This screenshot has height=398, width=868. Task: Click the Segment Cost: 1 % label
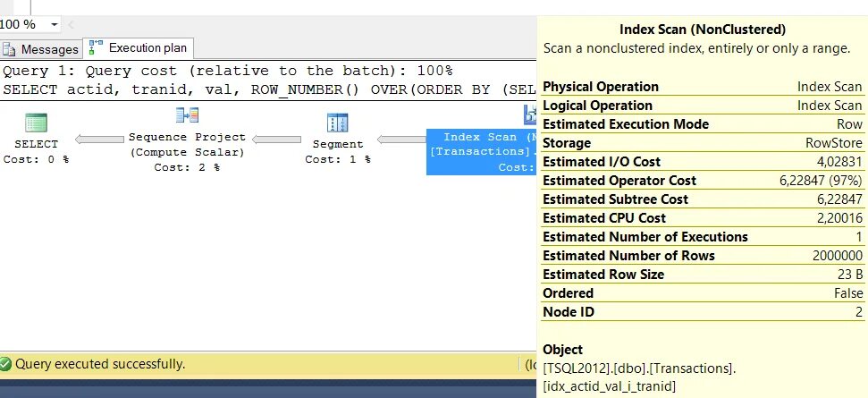[338, 159]
